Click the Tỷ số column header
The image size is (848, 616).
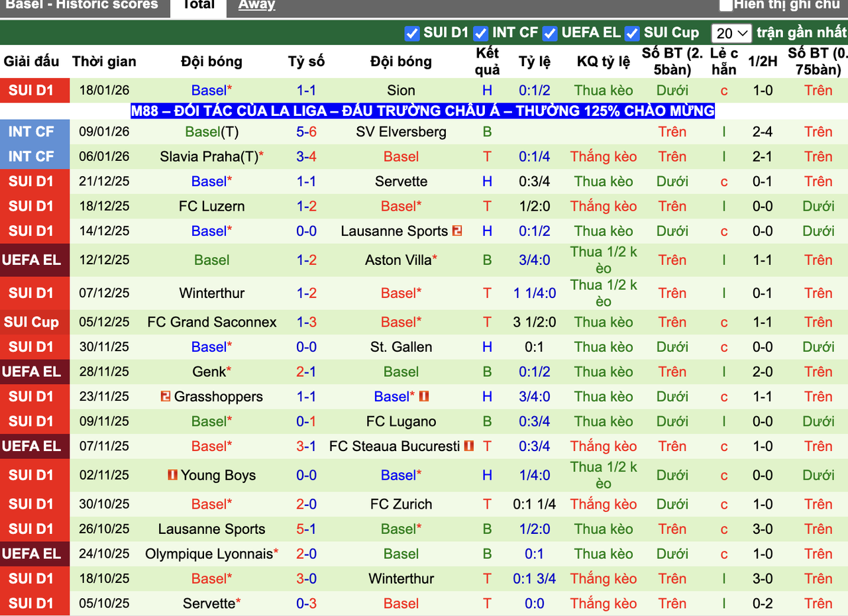click(306, 62)
